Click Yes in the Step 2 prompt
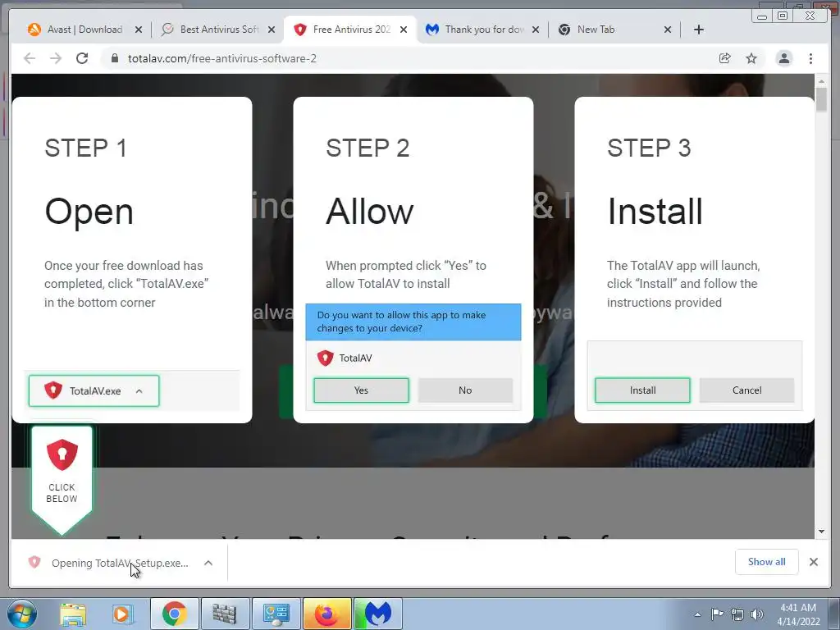This screenshot has width=840, height=630. point(361,390)
